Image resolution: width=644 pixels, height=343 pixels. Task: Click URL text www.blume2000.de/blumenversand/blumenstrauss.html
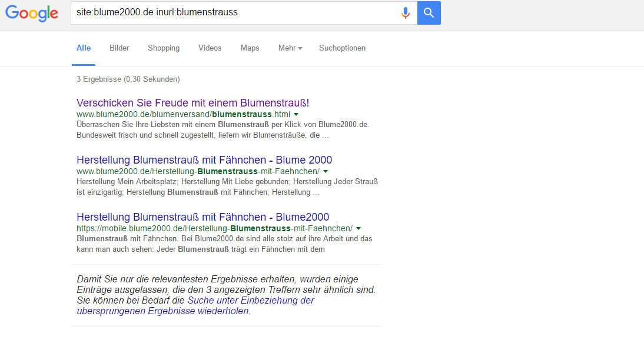coord(183,114)
